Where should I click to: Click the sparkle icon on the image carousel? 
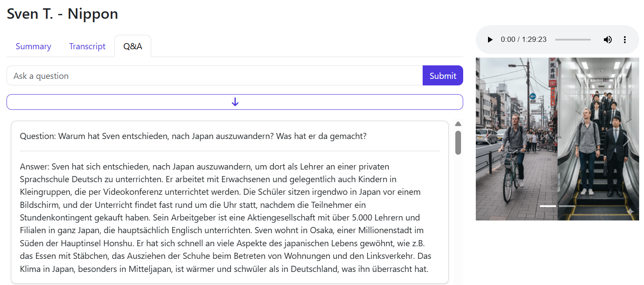[x=630, y=211]
